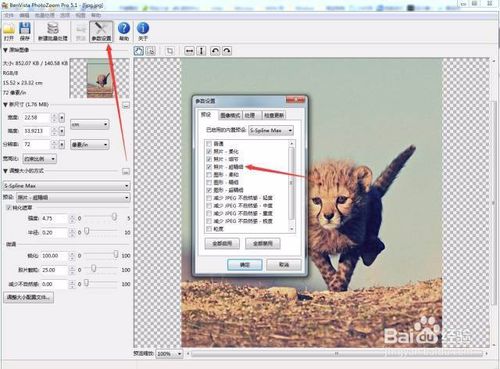Viewport: 500px width, 369px height.
Task: Switch to the Check for Updates tab
Action: tap(274, 115)
